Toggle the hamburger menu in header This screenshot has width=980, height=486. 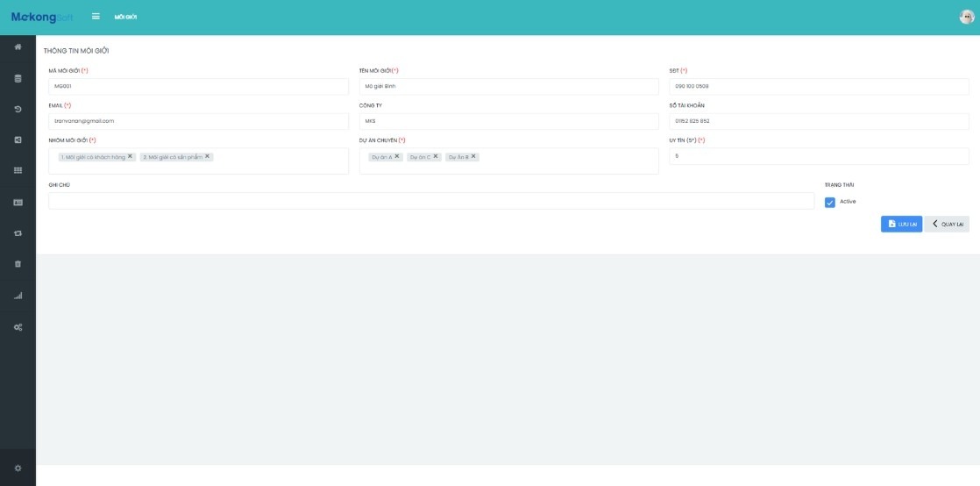click(x=96, y=17)
